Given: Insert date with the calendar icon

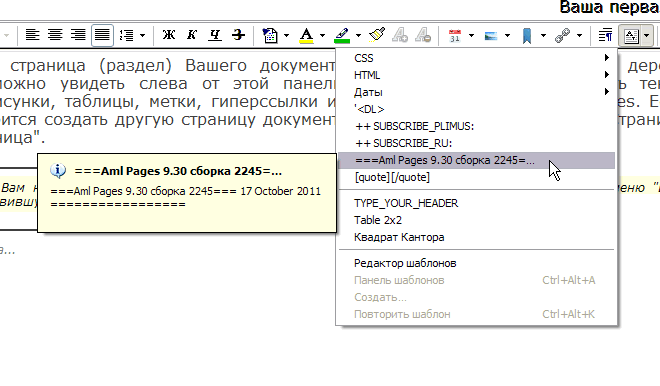Looking at the screenshot, I should tap(455, 36).
